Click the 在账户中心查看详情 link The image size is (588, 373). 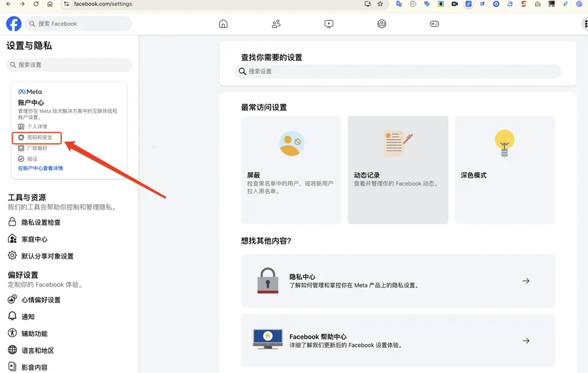41,169
